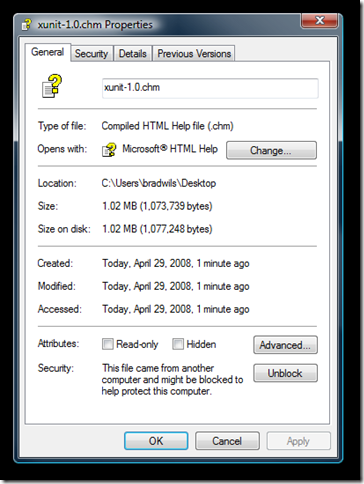
Task: Click the Change... button
Action: [x=271, y=150]
